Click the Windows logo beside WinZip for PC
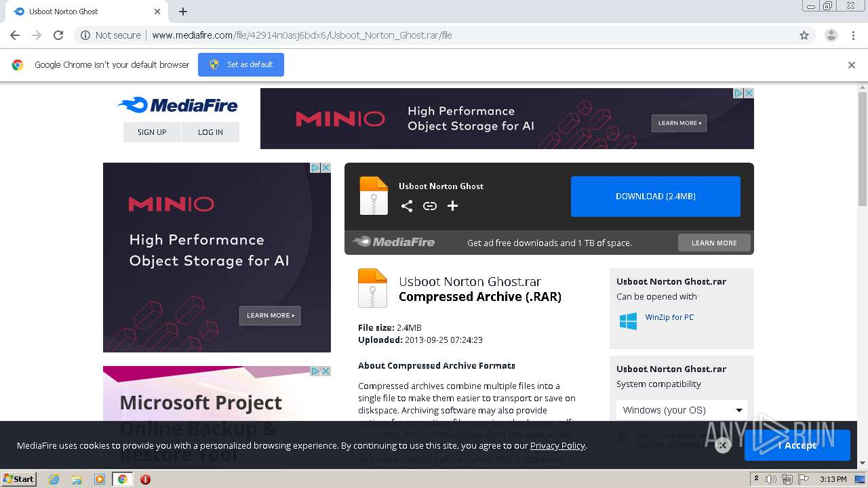This screenshot has height=488, width=868. [628, 321]
